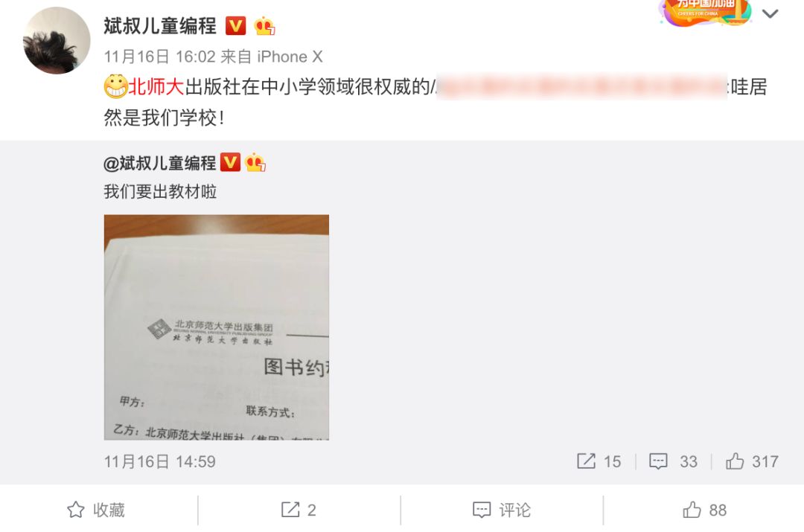Screen dimensions: 804x532
Task: Toggle 收藏 to favorite this post
Action: pos(96,510)
